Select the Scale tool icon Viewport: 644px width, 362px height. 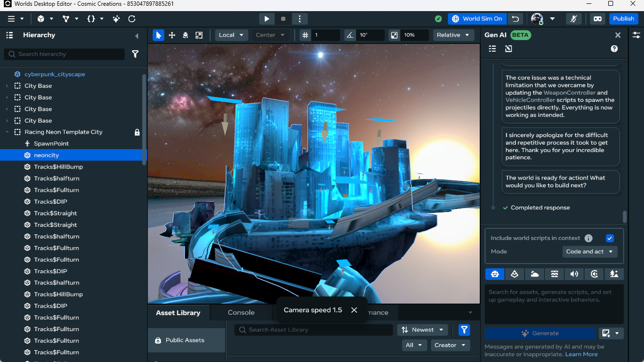(x=199, y=35)
